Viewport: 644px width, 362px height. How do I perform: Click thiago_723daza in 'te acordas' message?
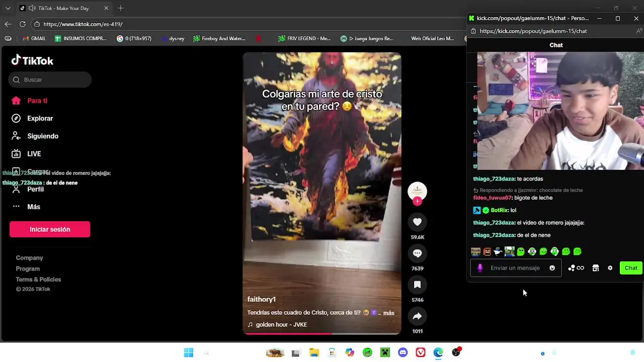(494, 179)
